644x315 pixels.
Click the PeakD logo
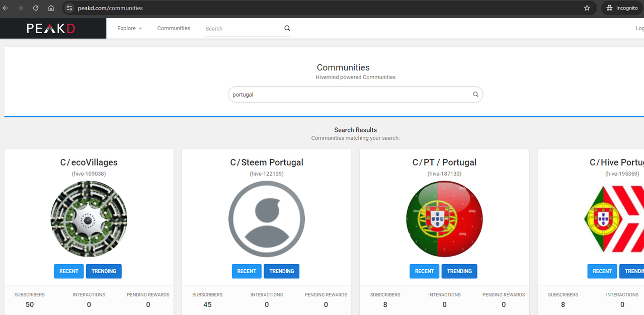(x=51, y=29)
